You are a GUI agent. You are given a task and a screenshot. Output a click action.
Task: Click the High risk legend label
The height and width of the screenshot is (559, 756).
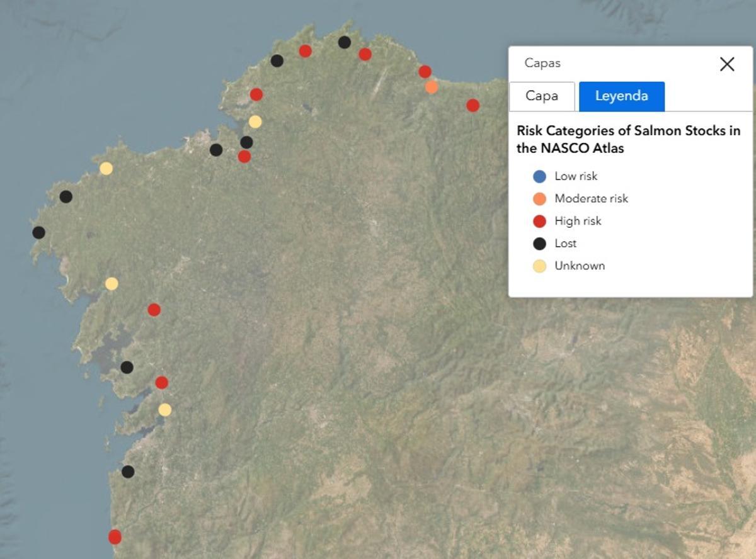pyautogui.click(x=577, y=221)
